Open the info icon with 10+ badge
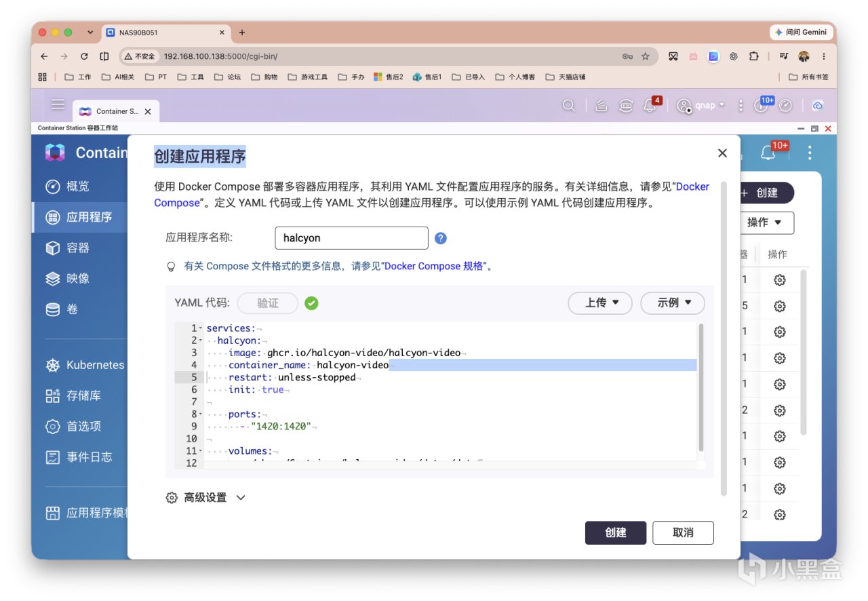This screenshot has height=601, width=868. pos(762,105)
